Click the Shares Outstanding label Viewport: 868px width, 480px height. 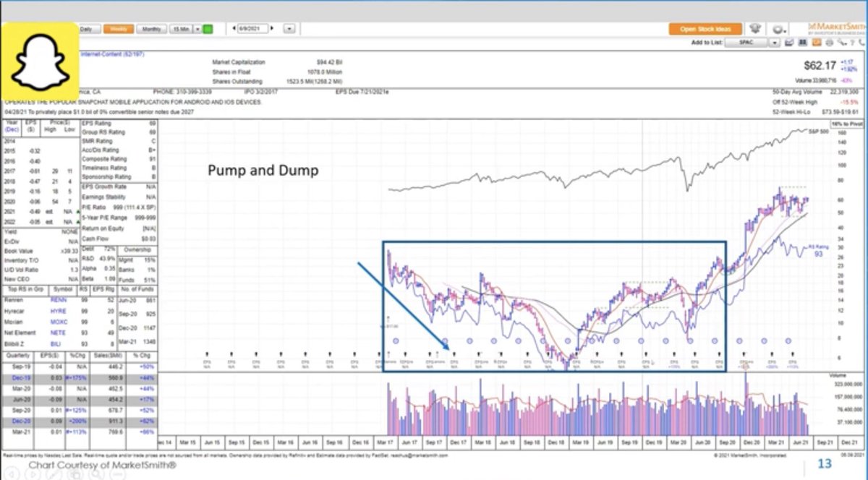point(237,82)
